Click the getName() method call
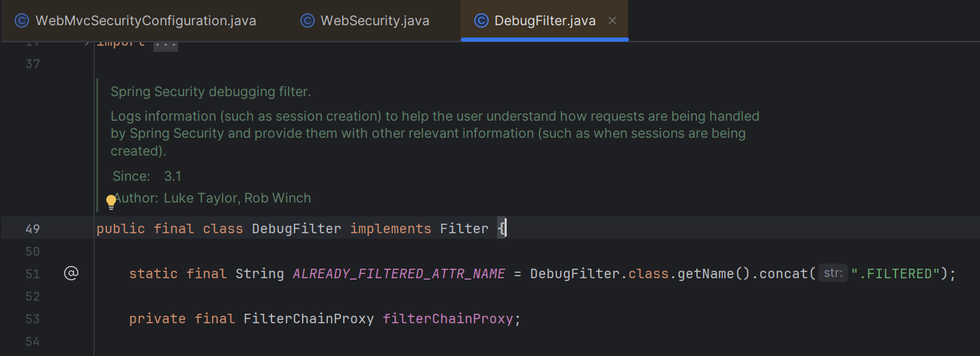The width and height of the screenshot is (980, 356). [x=706, y=273]
